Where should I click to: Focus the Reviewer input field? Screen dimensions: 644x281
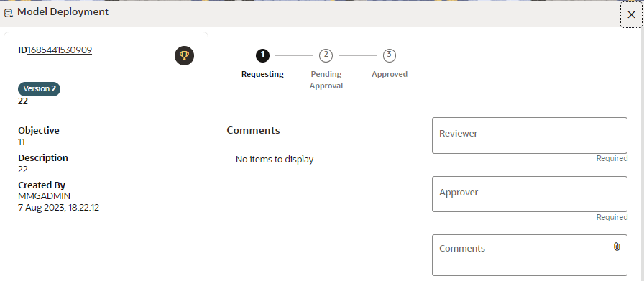point(530,136)
